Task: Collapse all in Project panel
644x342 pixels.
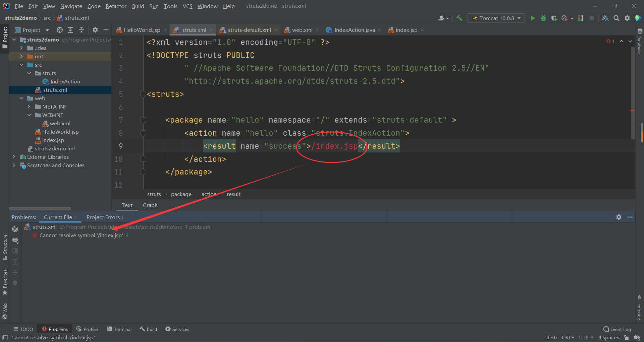Action: click(82, 30)
